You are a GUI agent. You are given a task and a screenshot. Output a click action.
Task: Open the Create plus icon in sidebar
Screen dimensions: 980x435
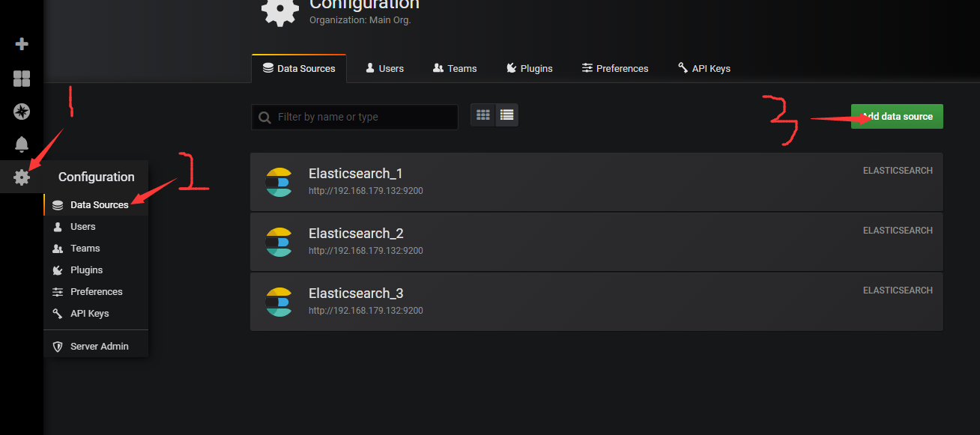21,43
